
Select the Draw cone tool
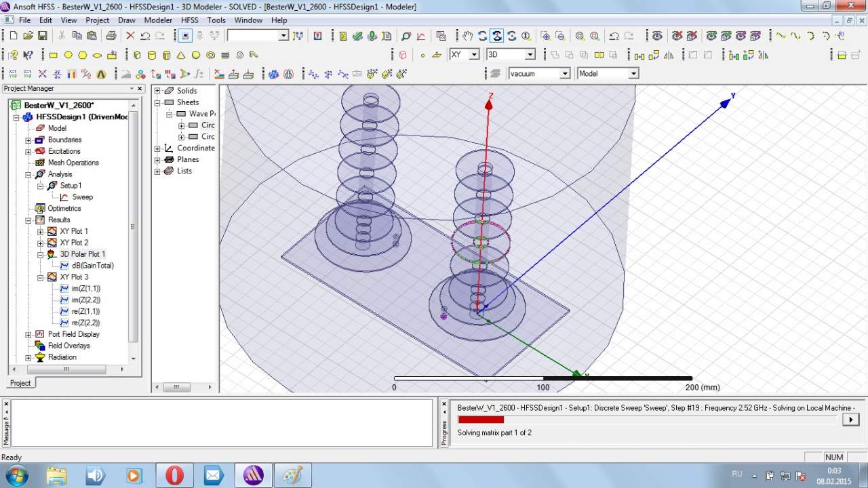181,55
